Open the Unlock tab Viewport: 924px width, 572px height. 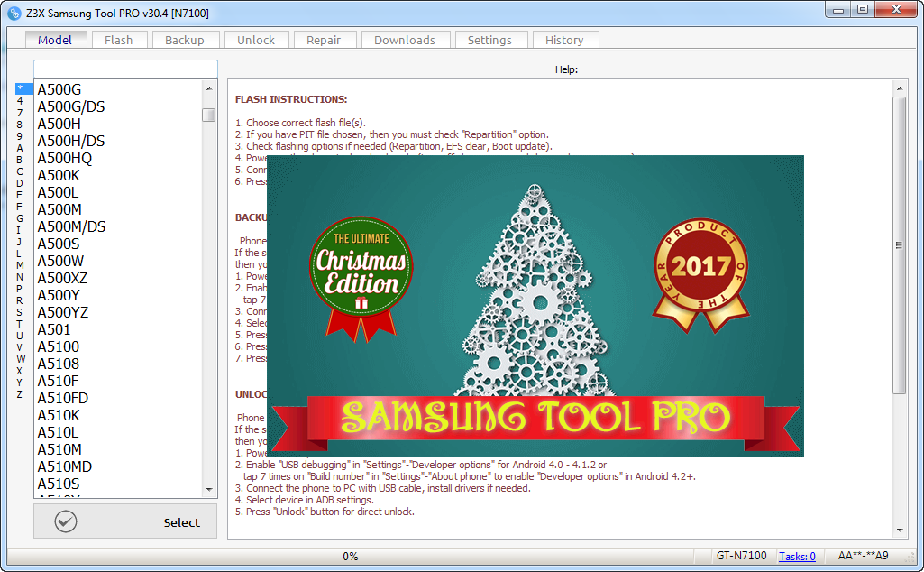click(256, 40)
